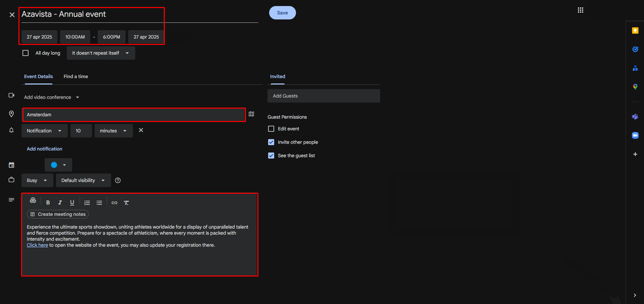This screenshot has height=304, width=644.
Task: Collapse the side panel with the chevron arrow
Action: tap(635, 295)
